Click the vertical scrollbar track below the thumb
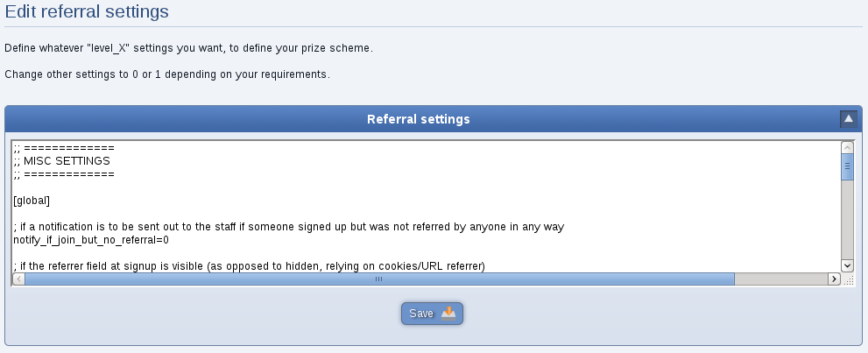The width and height of the screenshot is (868, 353). tap(847, 219)
